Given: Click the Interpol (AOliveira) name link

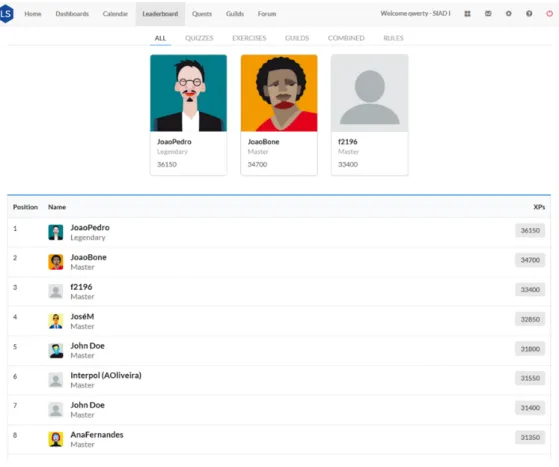Looking at the screenshot, I should [106, 375].
